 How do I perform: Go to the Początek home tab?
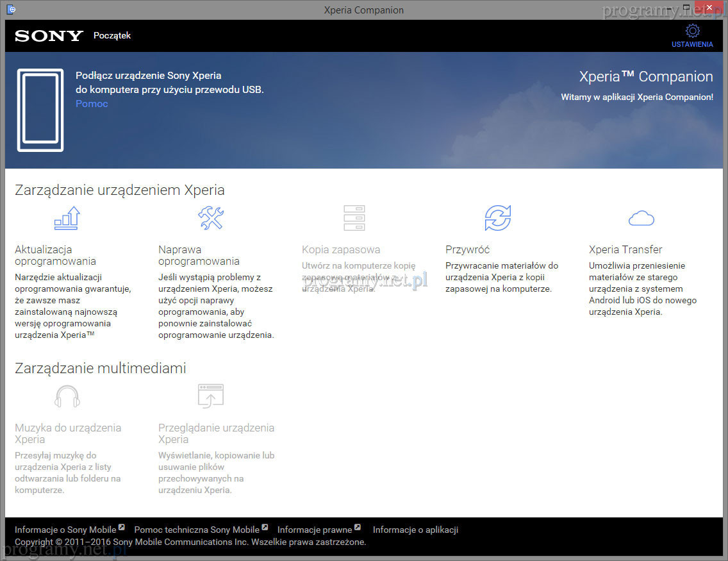coord(112,36)
